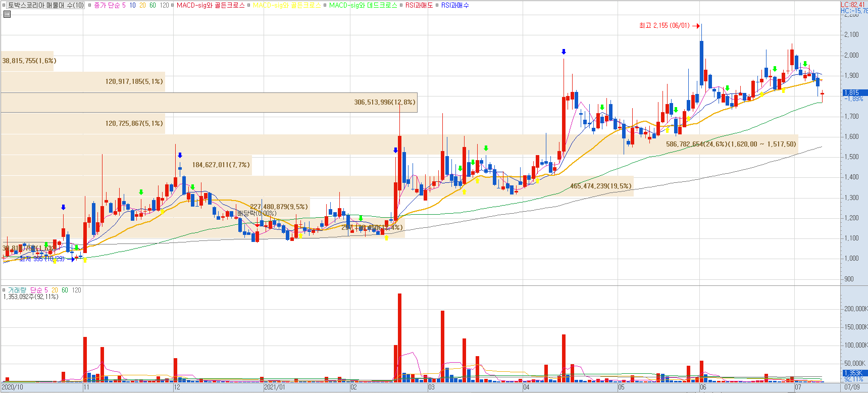The width and height of the screenshot is (868, 393).
Task: Click the HC:-15.78 value at top right
Action: pyautogui.click(x=854, y=11)
